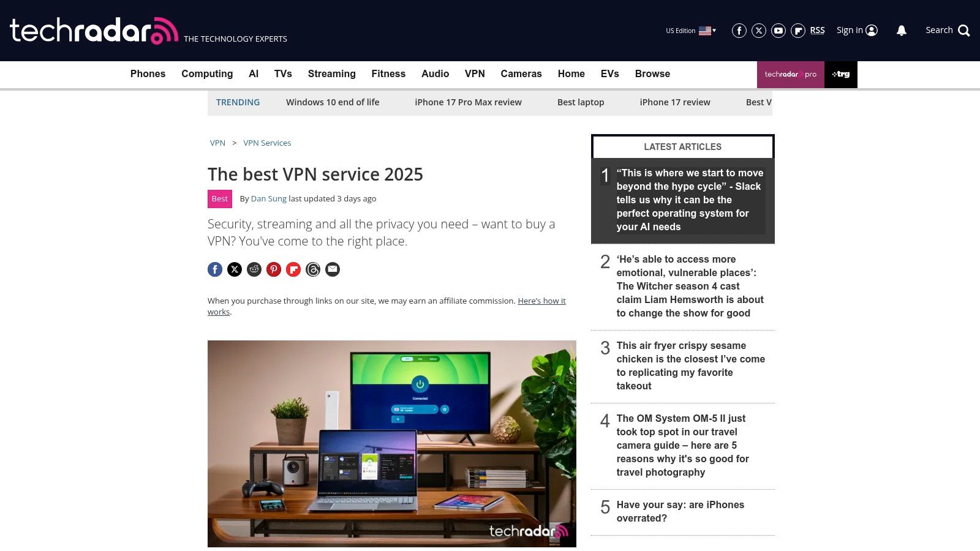Open the RSS feed link
This screenshot has width=980, height=551.
[x=817, y=31]
